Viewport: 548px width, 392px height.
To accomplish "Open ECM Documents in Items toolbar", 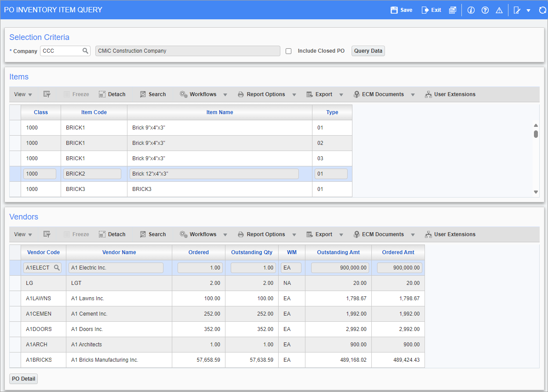I will [379, 94].
